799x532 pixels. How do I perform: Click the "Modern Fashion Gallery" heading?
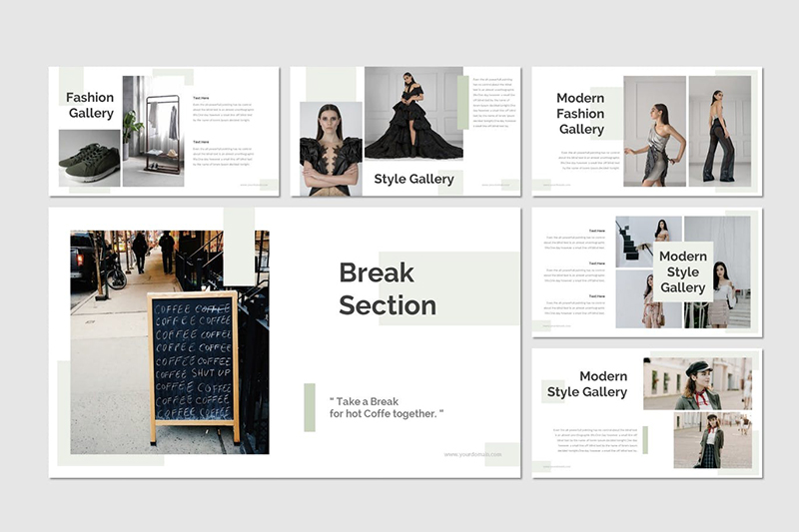pyautogui.click(x=580, y=114)
